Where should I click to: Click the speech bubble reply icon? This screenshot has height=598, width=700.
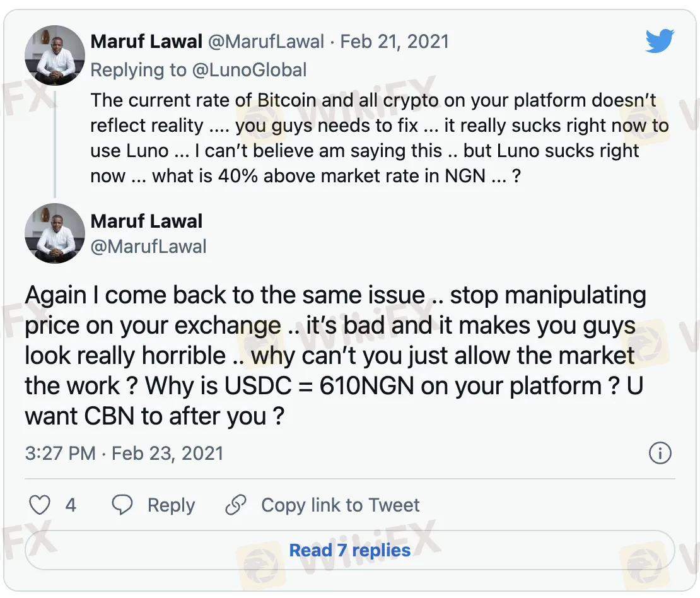pos(122,505)
